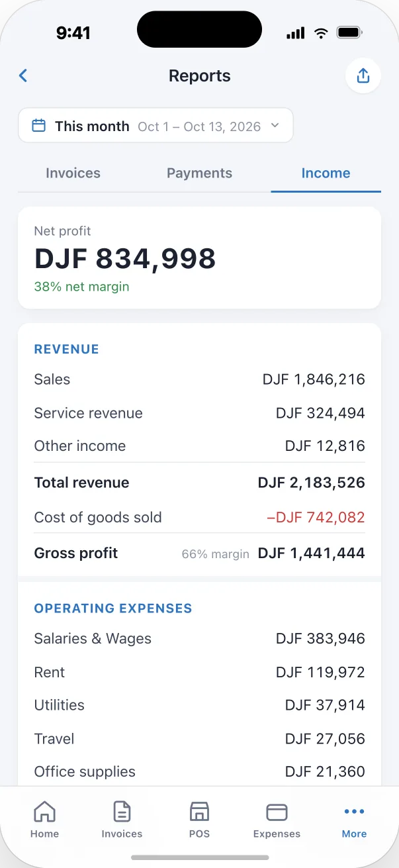Click the REVENUE section heading
The image size is (399, 868).
click(67, 350)
